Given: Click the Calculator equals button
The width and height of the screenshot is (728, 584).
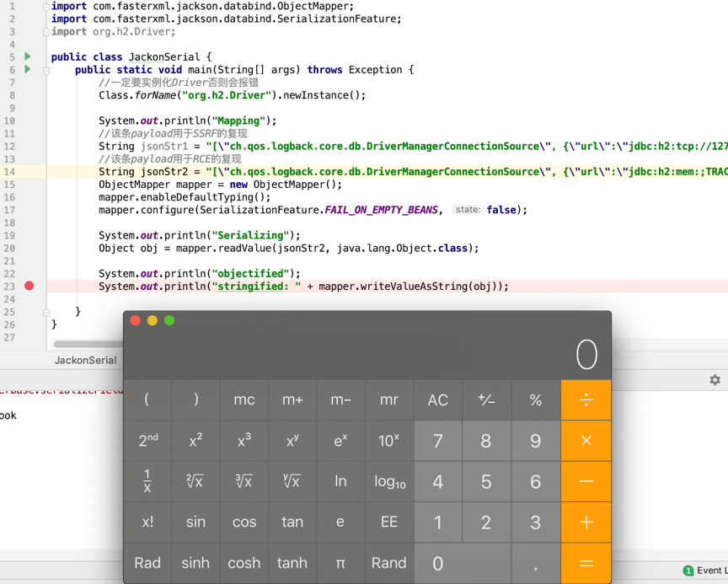Looking at the screenshot, I should click(x=586, y=563).
